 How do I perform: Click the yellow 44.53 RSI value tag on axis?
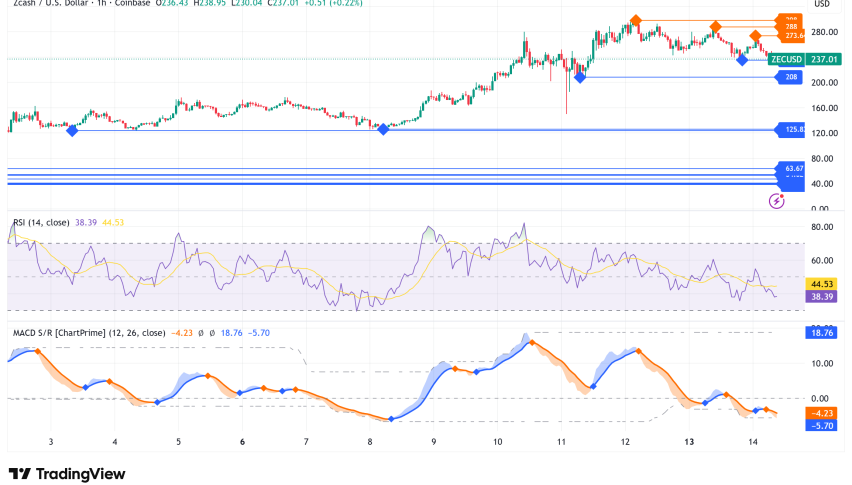point(819,284)
